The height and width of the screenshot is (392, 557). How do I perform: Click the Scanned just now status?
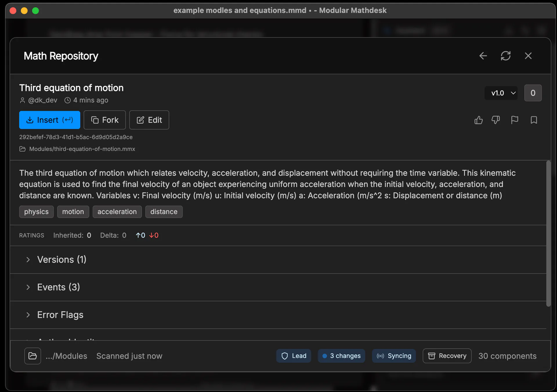tap(129, 356)
